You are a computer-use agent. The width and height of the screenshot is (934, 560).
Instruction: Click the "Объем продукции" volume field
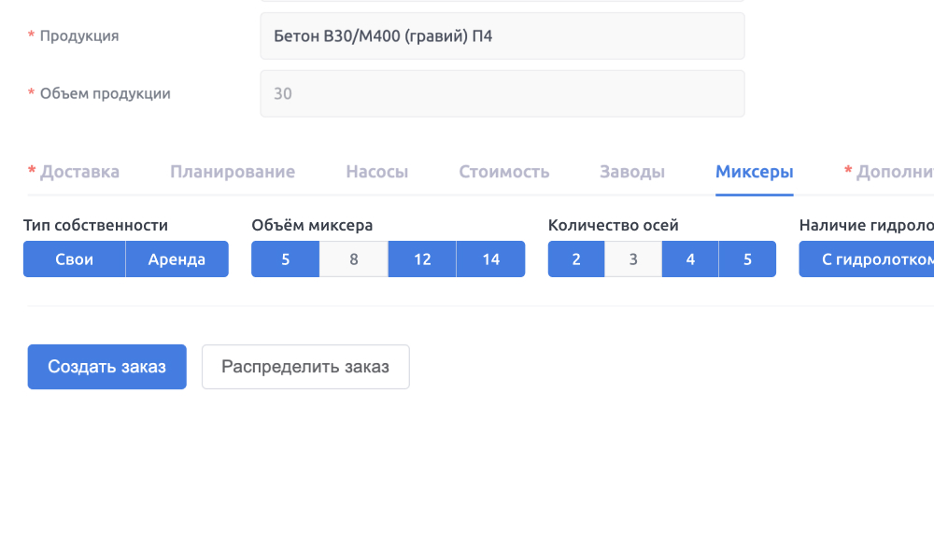[x=502, y=93]
